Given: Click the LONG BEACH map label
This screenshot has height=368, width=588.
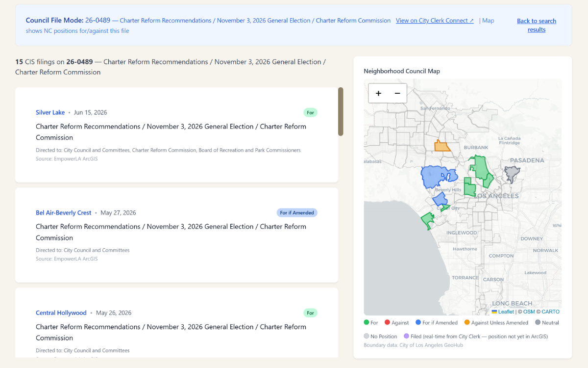Looking at the screenshot, I should pyautogui.click(x=512, y=304).
